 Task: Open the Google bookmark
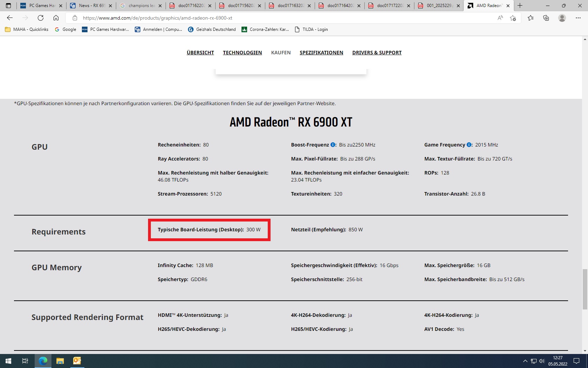[x=65, y=29]
